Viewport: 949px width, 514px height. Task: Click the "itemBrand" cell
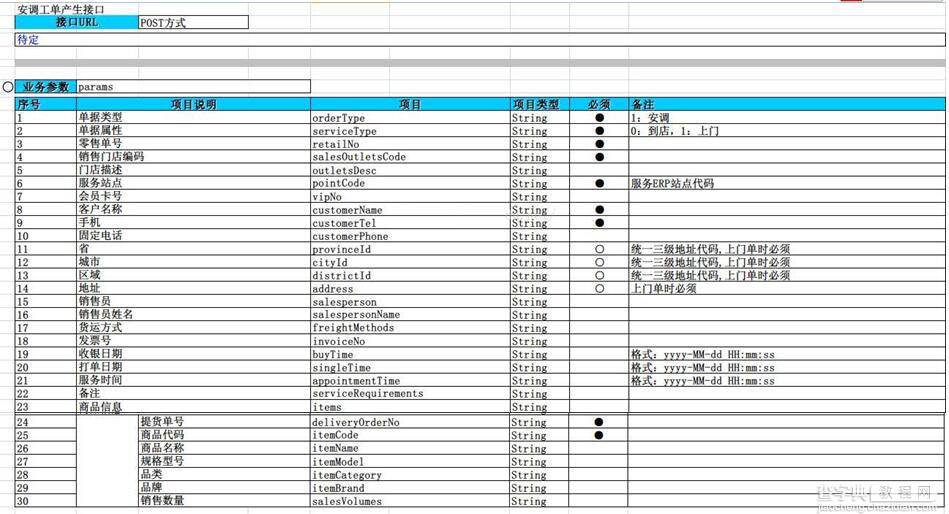[x=410, y=488]
